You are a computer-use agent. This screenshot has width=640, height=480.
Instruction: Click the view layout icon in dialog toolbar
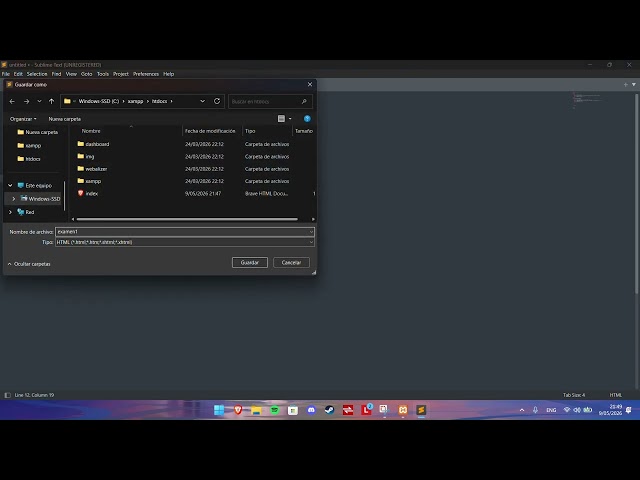(x=281, y=118)
